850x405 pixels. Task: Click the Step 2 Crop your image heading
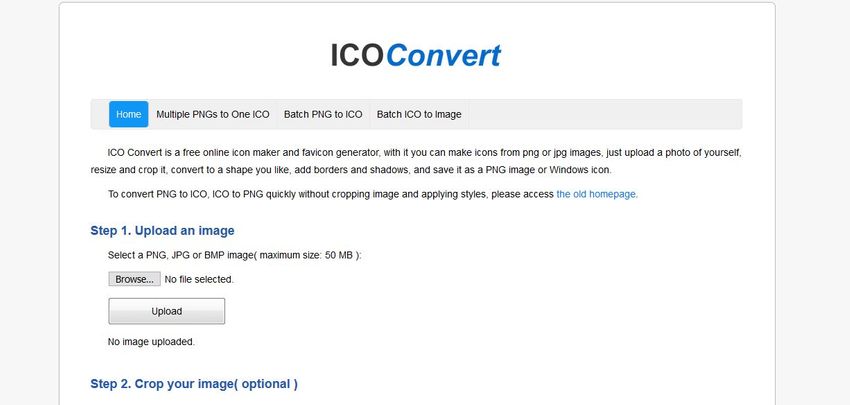click(x=194, y=383)
